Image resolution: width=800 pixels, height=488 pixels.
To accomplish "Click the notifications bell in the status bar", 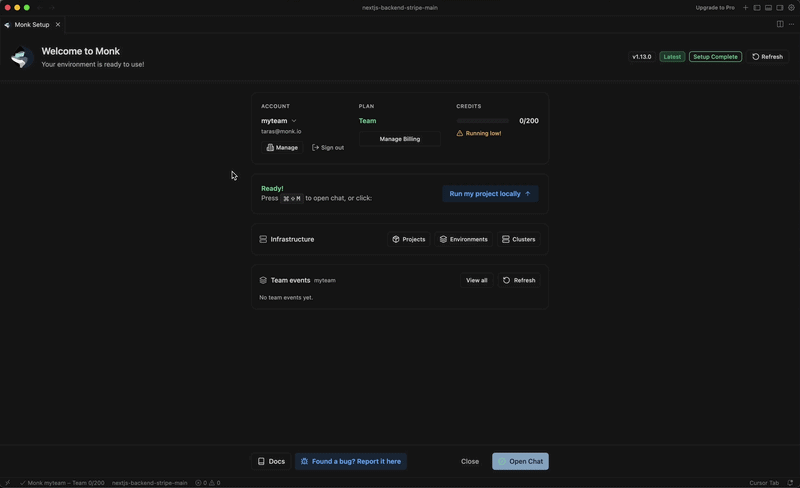I will point(790,483).
